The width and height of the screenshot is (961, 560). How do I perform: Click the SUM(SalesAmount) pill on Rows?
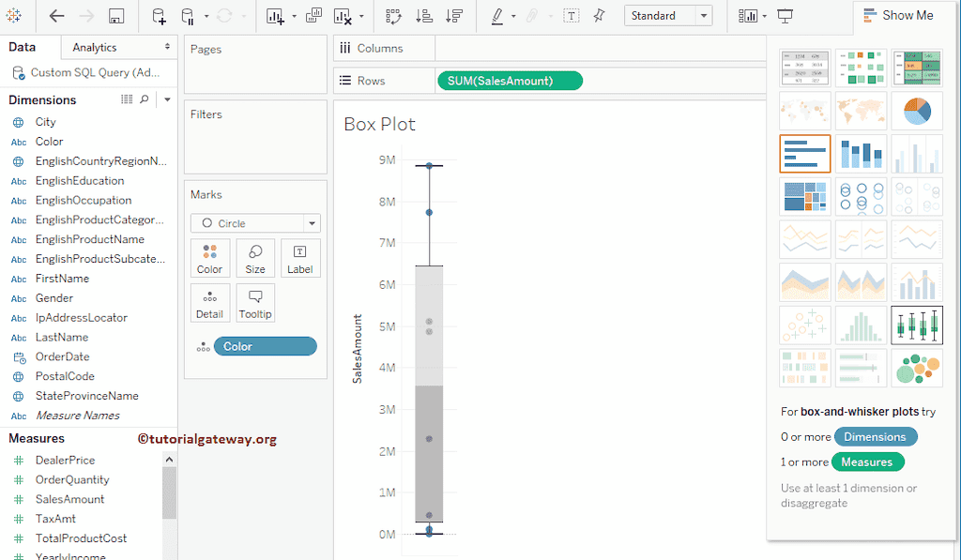(x=510, y=81)
